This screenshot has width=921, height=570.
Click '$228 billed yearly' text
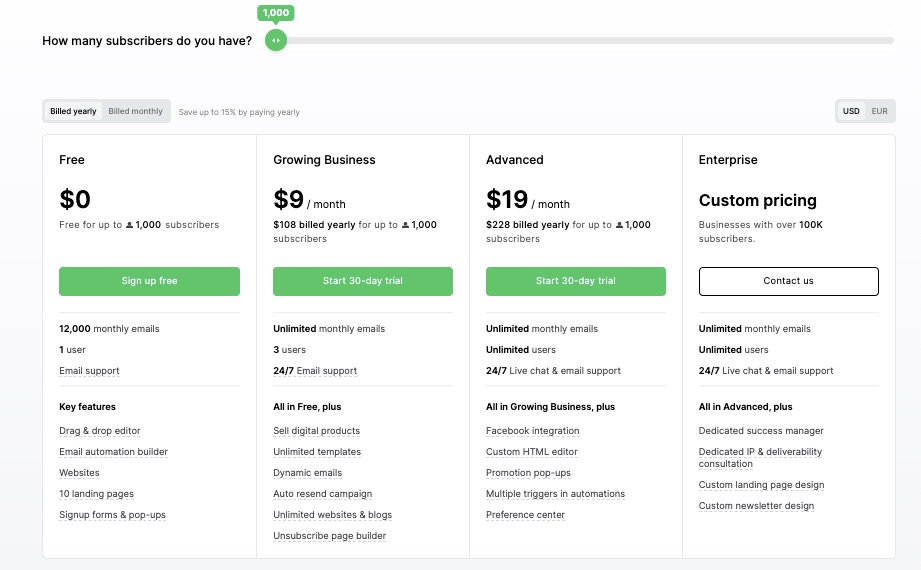point(527,225)
